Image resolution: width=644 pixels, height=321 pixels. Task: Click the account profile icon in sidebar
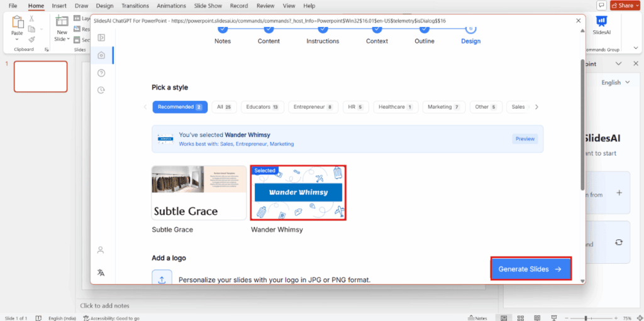(x=101, y=250)
